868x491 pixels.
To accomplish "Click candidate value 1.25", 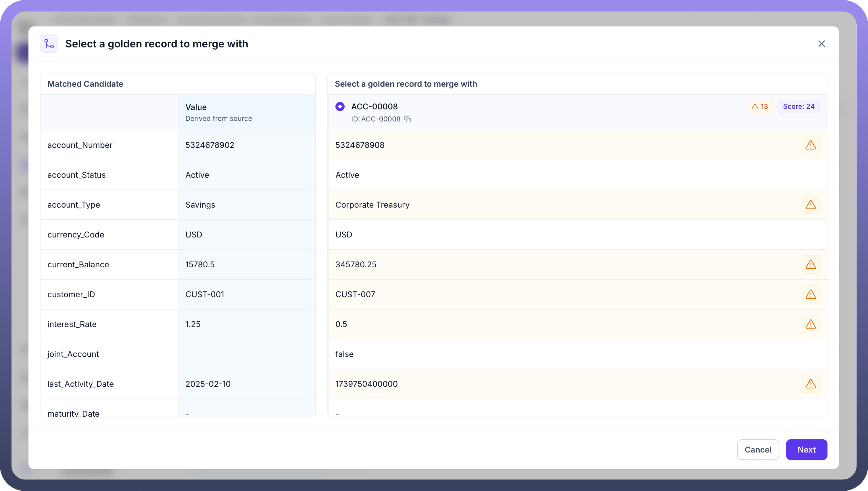I will click(193, 324).
